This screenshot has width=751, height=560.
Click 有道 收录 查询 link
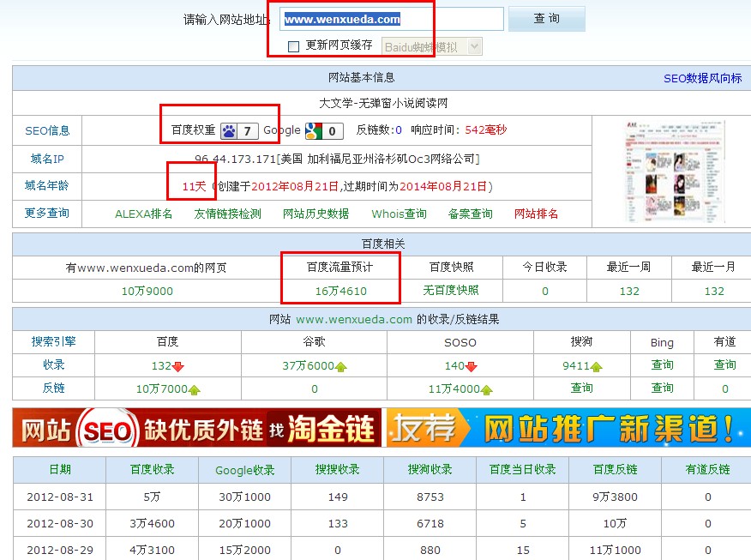725,365
